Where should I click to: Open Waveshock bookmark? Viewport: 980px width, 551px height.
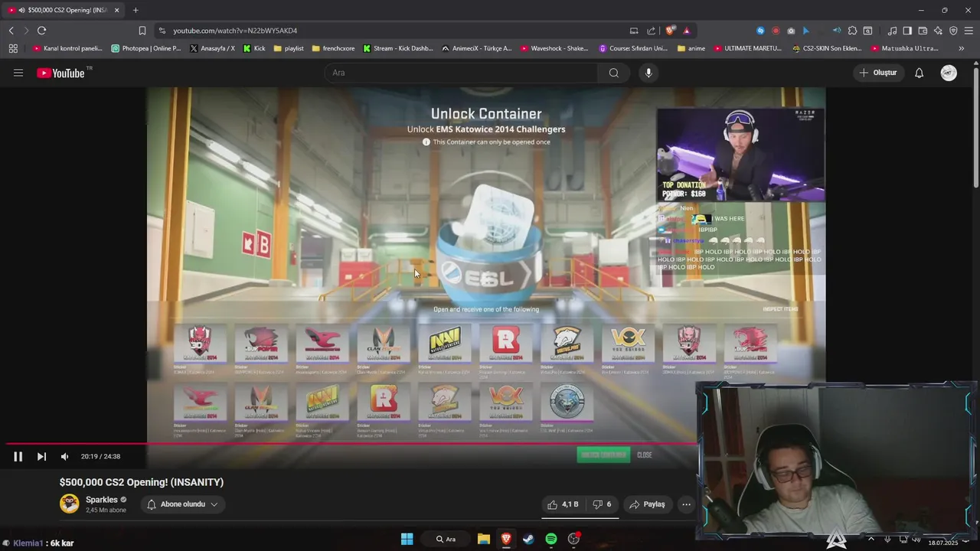[555, 48]
